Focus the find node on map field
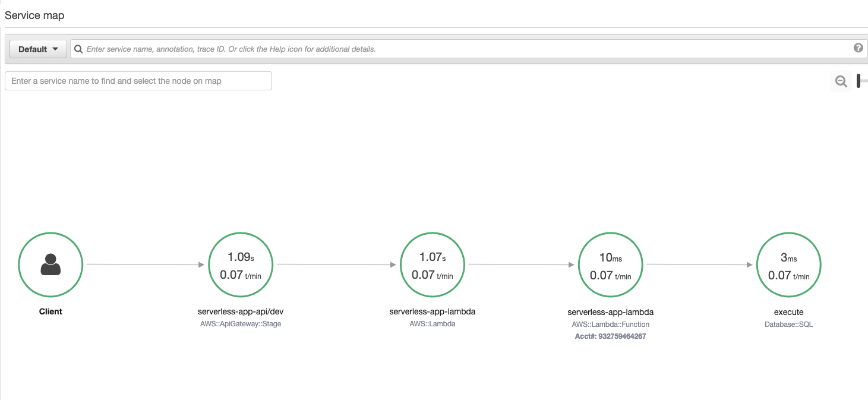This screenshot has width=868, height=400. click(x=138, y=81)
